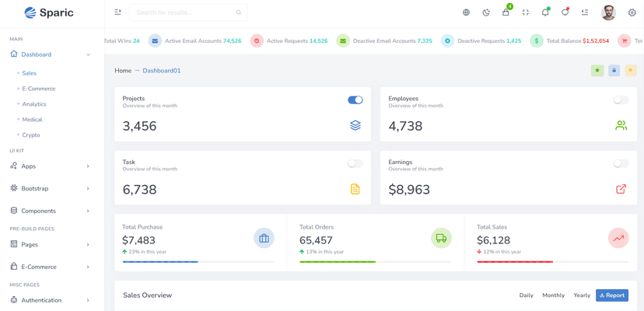Open the chat messages icon

(x=565, y=12)
